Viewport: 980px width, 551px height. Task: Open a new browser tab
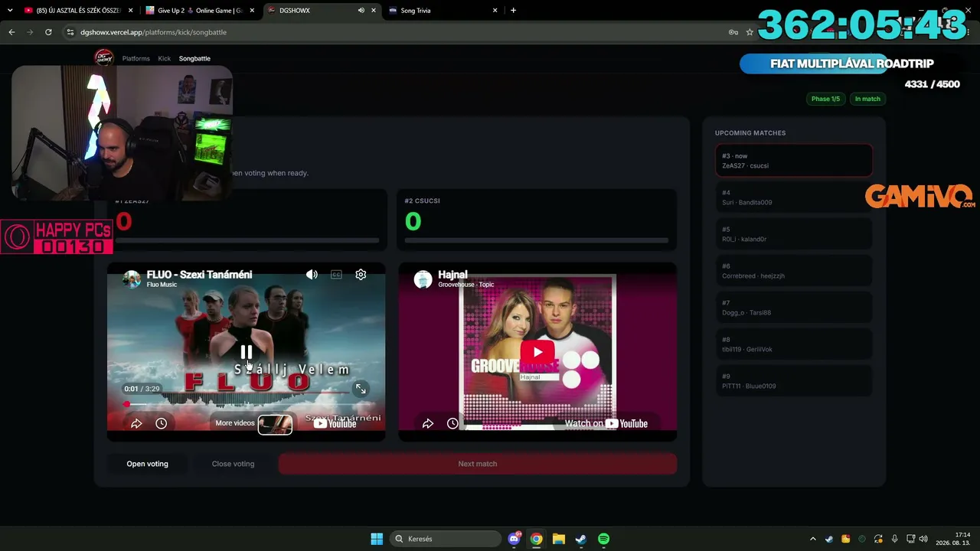coord(513,11)
